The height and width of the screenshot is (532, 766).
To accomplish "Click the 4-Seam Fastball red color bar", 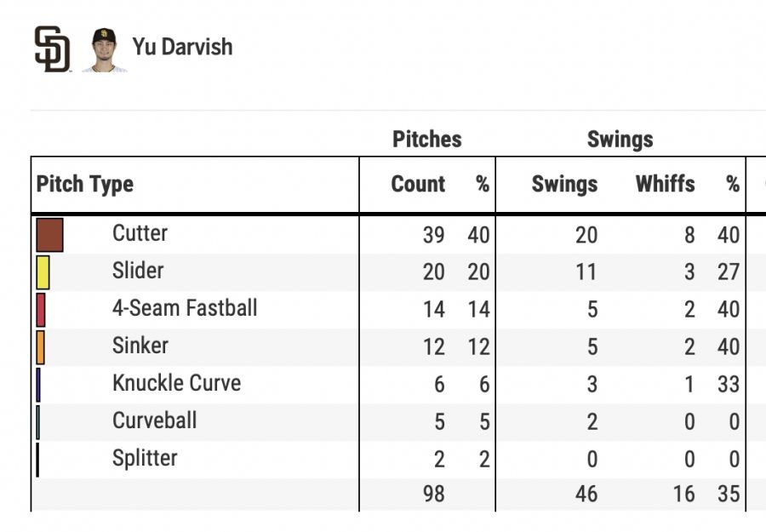I will (x=41, y=310).
